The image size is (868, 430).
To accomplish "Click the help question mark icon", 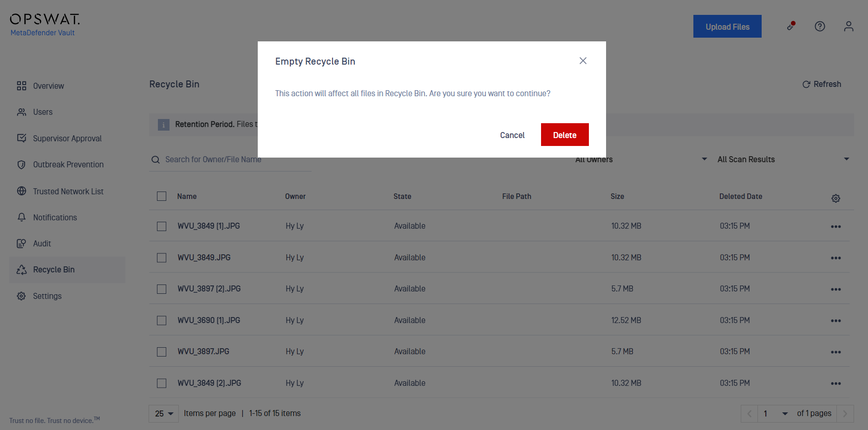I will 820,26.
